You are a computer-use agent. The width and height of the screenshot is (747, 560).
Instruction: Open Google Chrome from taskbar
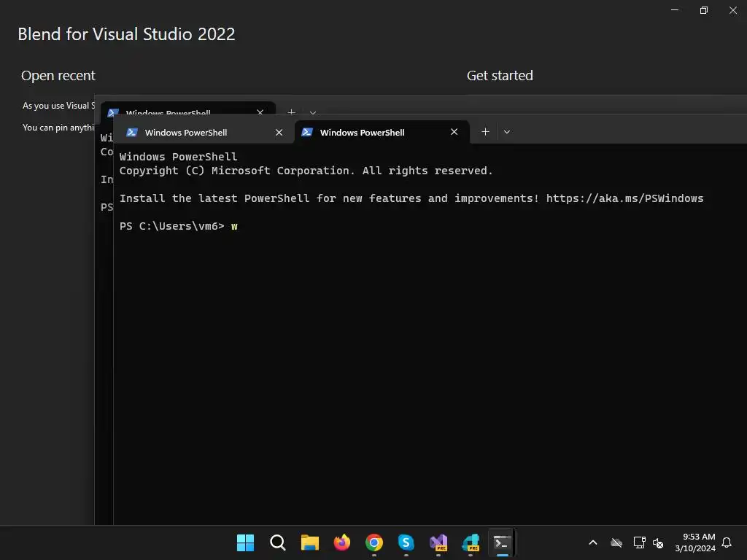(374, 542)
